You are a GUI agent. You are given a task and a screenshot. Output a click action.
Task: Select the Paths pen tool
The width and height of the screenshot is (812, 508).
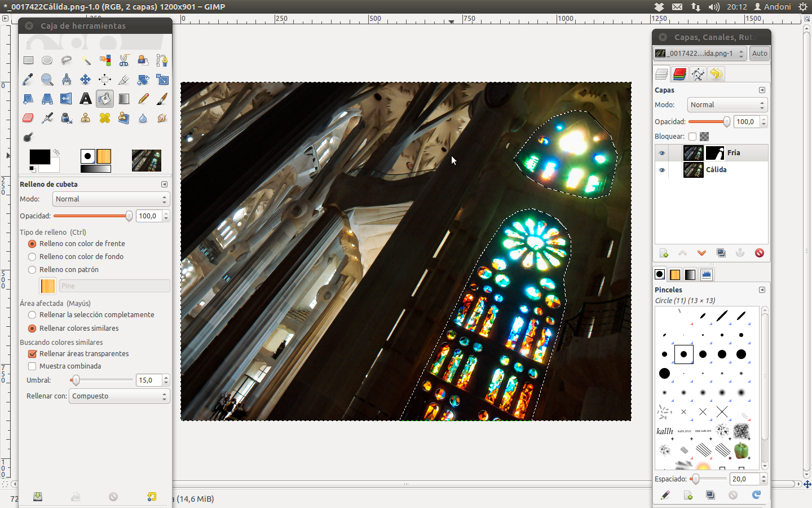point(162,60)
